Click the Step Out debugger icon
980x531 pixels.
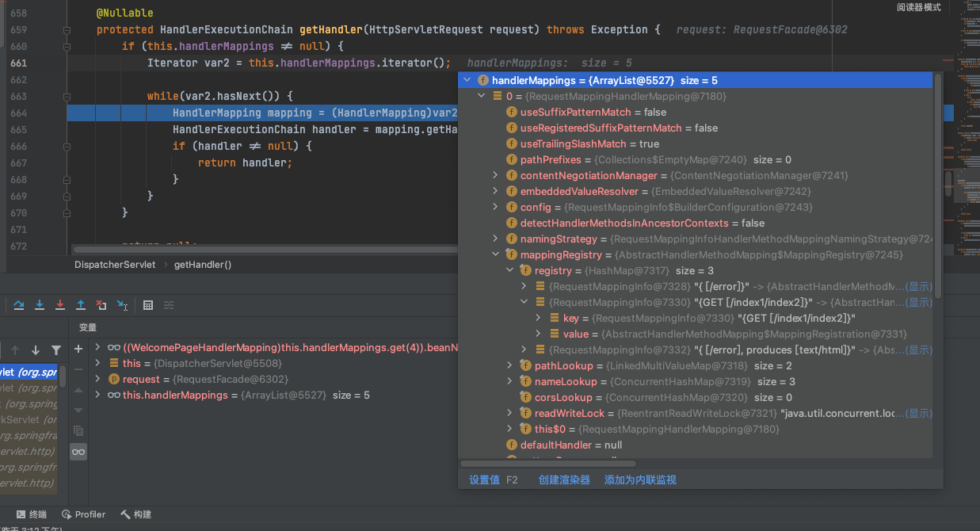coord(80,304)
